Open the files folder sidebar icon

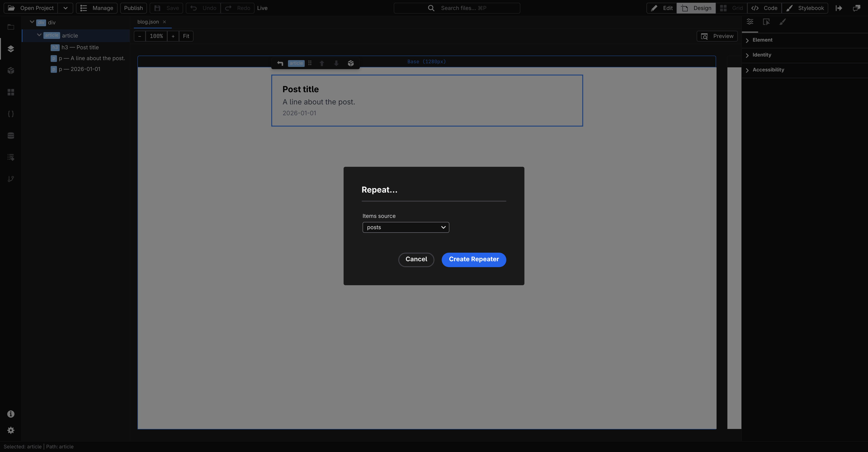11,27
